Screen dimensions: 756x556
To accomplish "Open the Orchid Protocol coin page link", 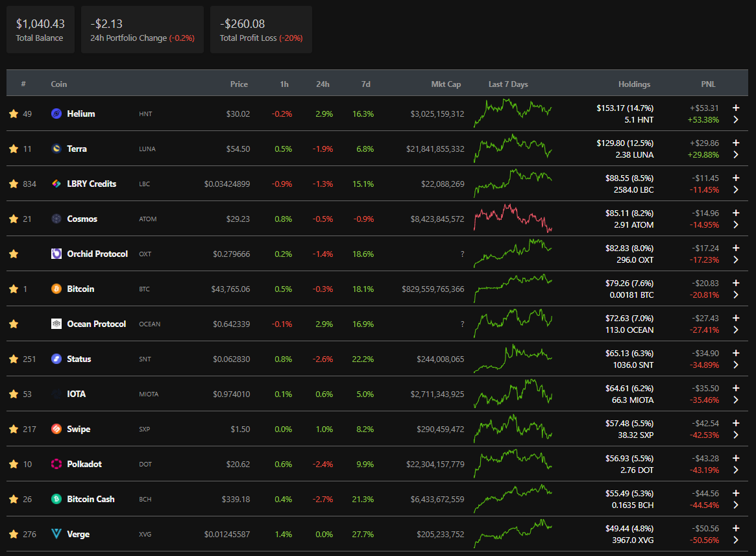I will [x=97, y=254].
